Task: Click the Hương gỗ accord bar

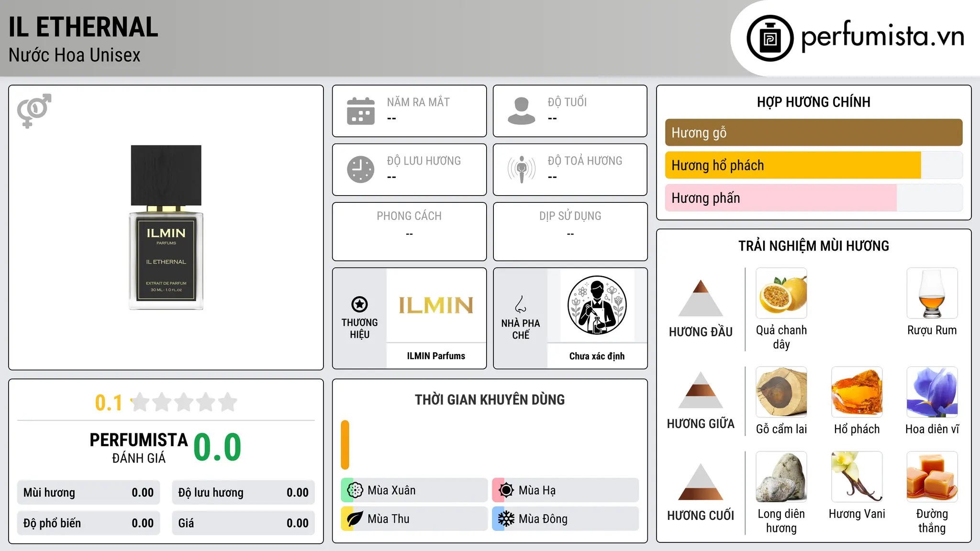Action: (x=813, y=132)
